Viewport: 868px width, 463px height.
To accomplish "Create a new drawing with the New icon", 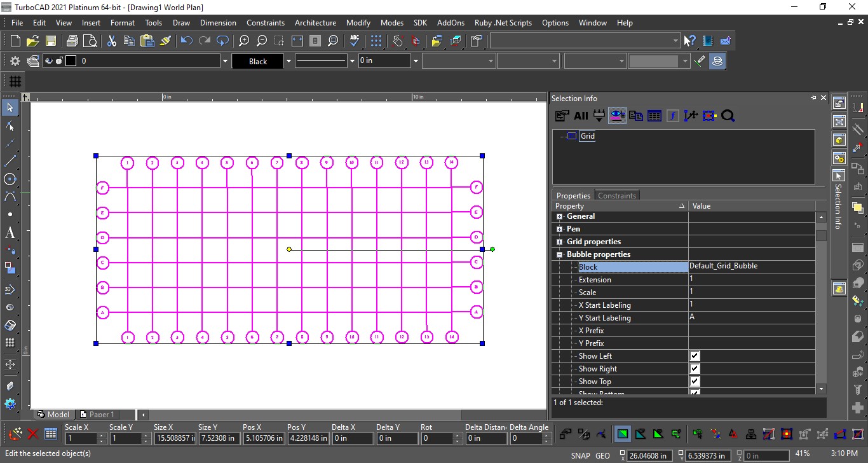I will pos(16,41).
